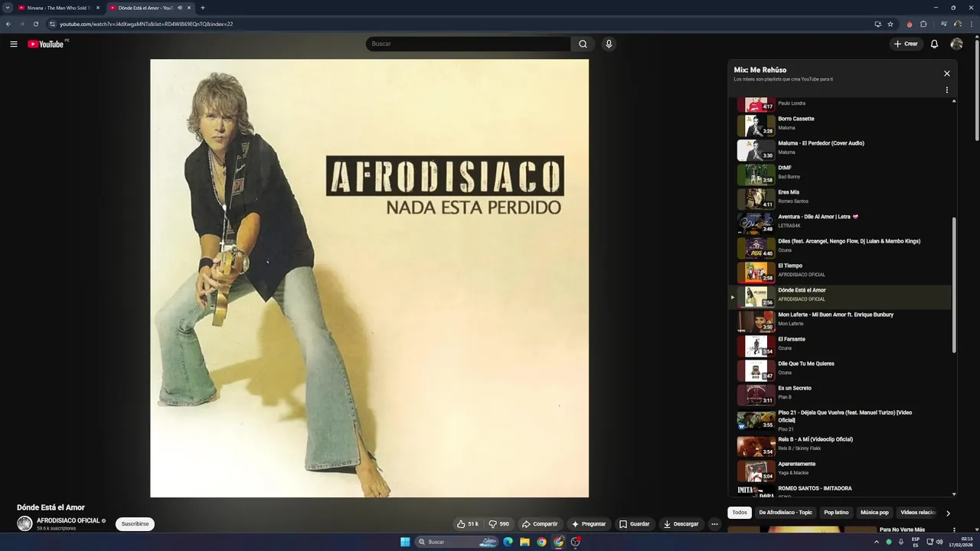Play ROMEO SANTOS - IMITADORA

tap(840, 491)
